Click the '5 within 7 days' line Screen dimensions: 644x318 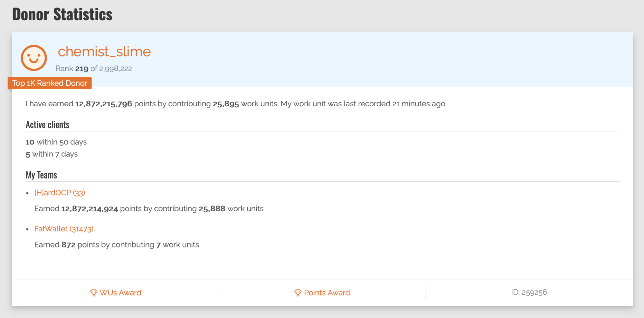pos(52,154)
